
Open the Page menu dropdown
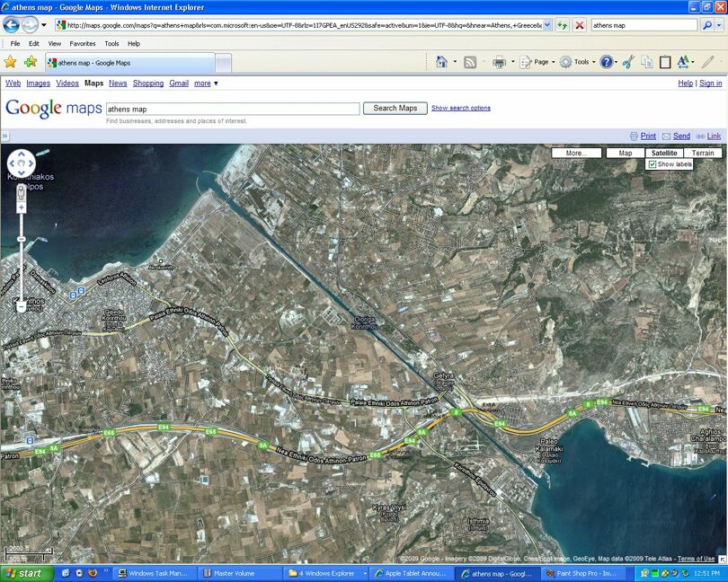[537, 62]
